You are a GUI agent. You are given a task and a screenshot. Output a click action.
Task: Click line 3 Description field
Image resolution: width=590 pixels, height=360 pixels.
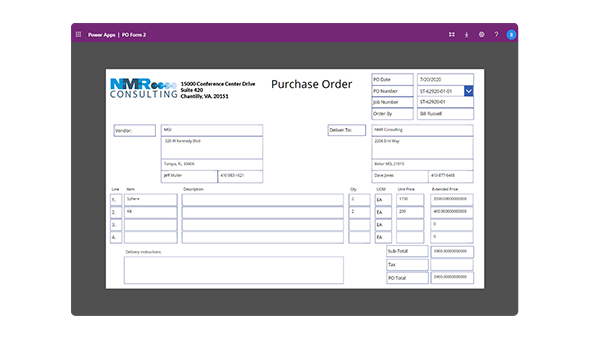263,225
